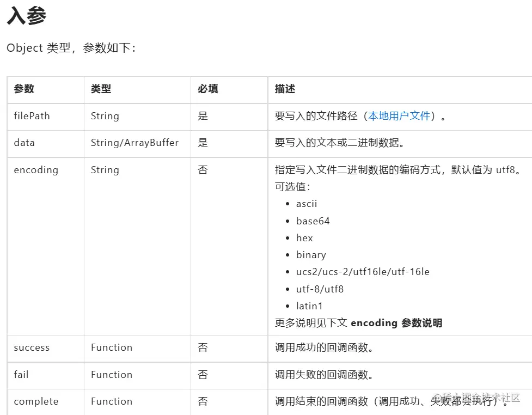Viewport: 532px width, 415px height.
Task: Select the filePath parameter cell
Action: pyautogui.click(x=32, y=116)
